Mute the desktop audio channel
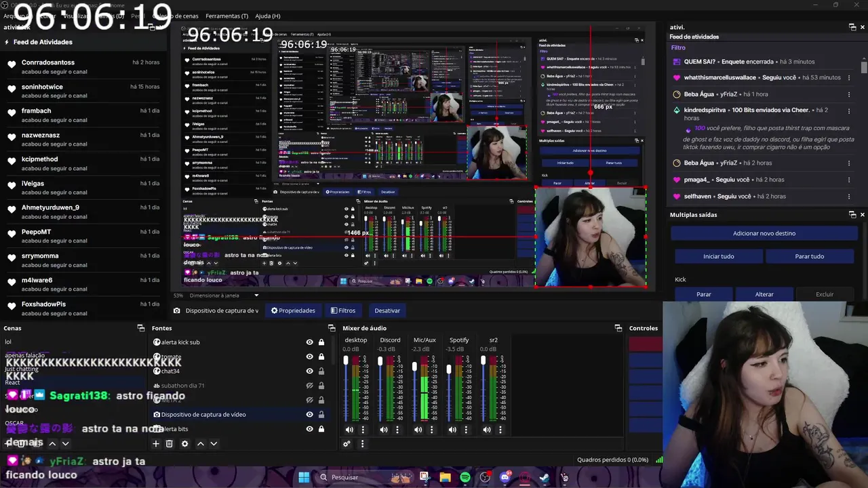The image size is (868, 488). (x=349, y=429)
